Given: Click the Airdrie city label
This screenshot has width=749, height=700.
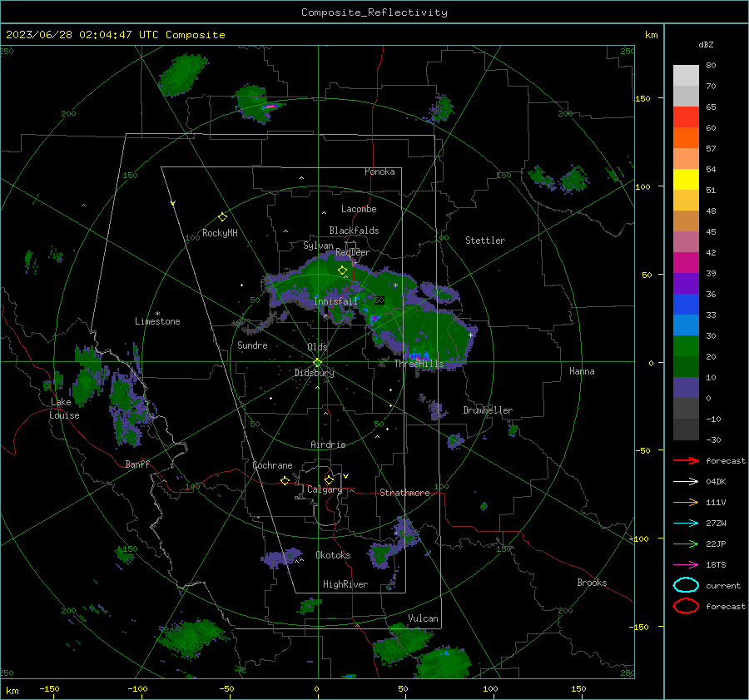Looking at the screenshot, I should pos(328,444).
